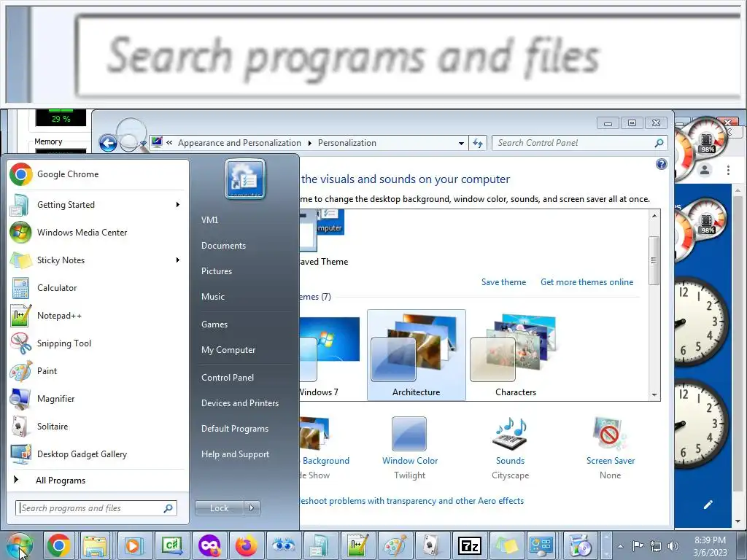Open Desktop Gadget Gallery from Start menu
Screen dimensions: 747x560
[98, 454]
